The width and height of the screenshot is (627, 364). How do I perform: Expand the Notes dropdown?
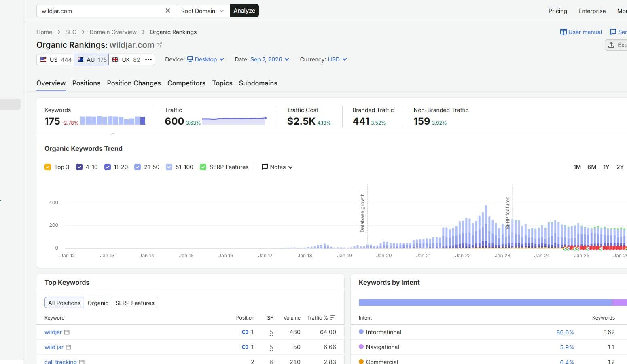(277, 167)
